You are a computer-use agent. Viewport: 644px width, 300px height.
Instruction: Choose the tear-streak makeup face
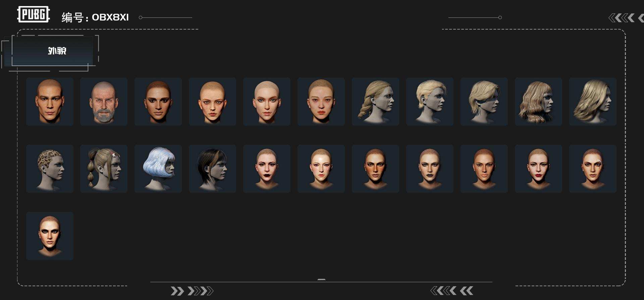coord(484,169)
